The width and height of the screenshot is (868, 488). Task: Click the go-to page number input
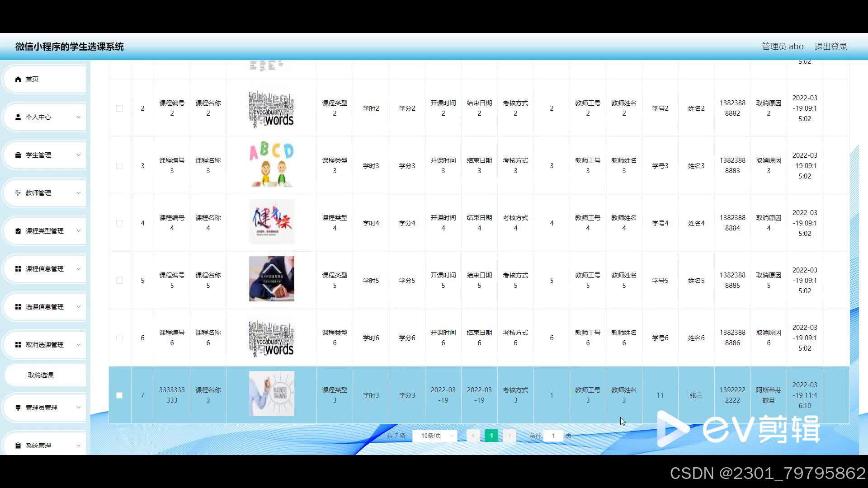tap(553, 436)
